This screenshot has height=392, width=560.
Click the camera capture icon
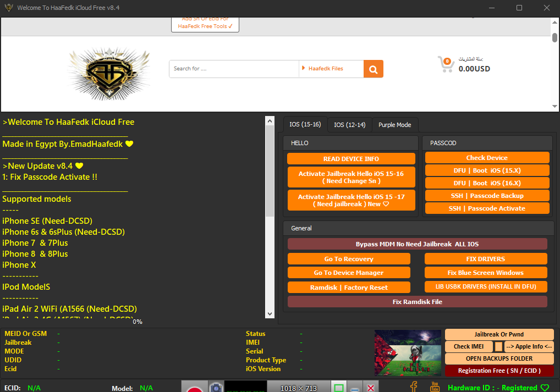coord(216,388)
